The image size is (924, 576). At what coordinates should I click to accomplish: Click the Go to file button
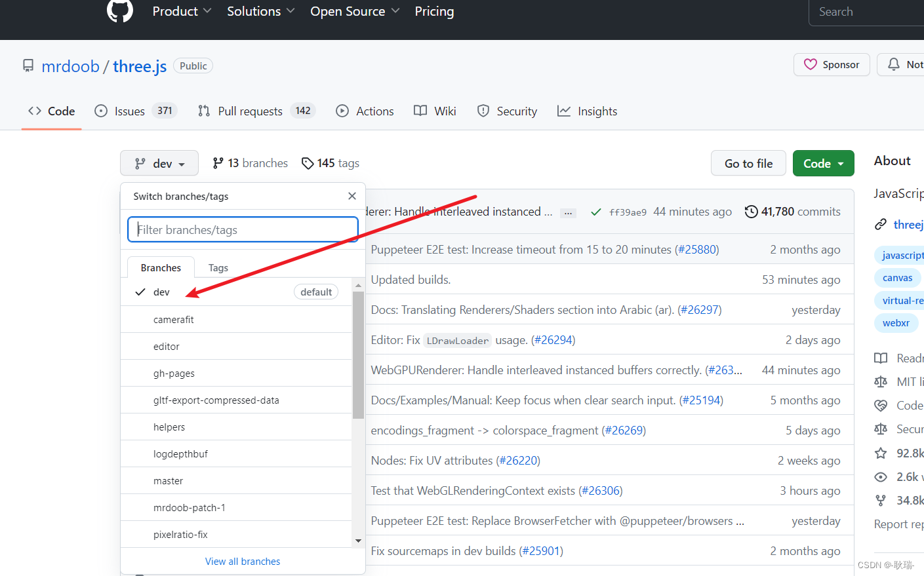(748, 163)
